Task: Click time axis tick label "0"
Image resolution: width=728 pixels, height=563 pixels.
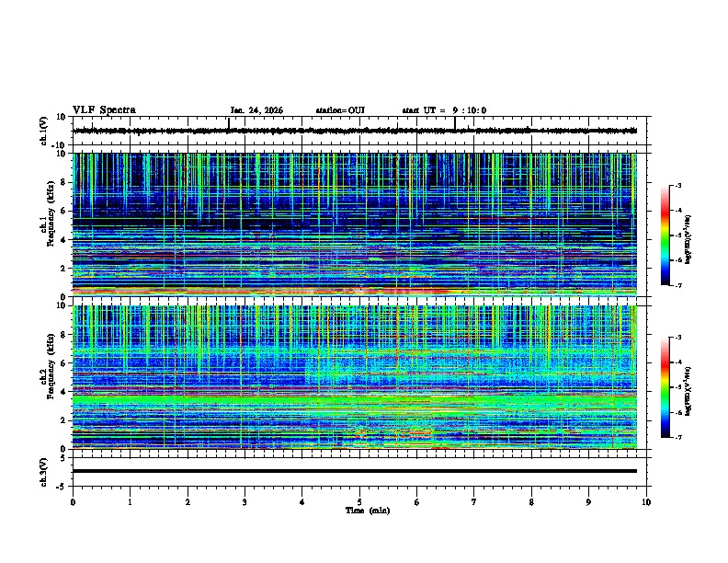Action: tap(73, 502)
